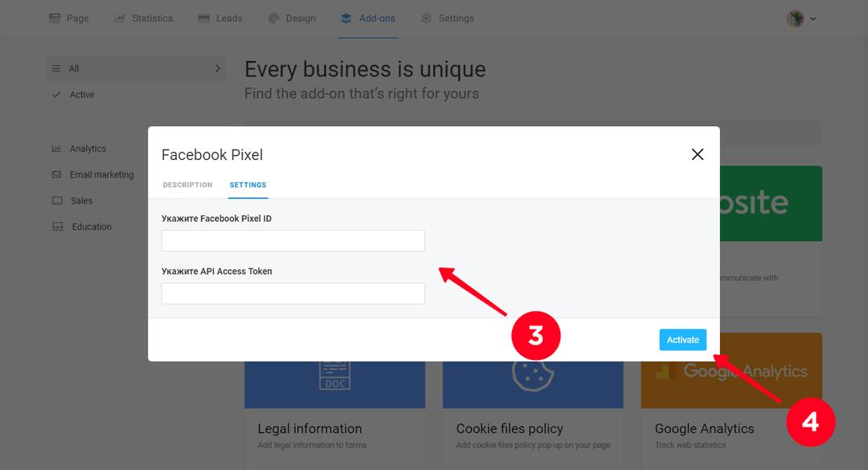The height and width of the screenshot is (470, 868).
Task: Filter add-ons by Active
Action: tap(82, 95)
